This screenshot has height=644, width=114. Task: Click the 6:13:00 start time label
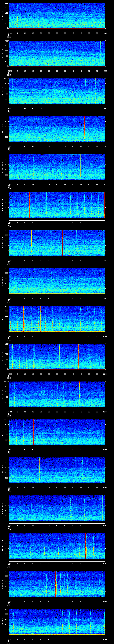(x=9, y=487)
